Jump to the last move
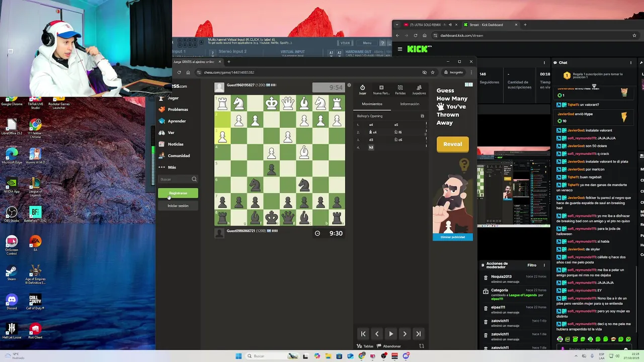 418,334
